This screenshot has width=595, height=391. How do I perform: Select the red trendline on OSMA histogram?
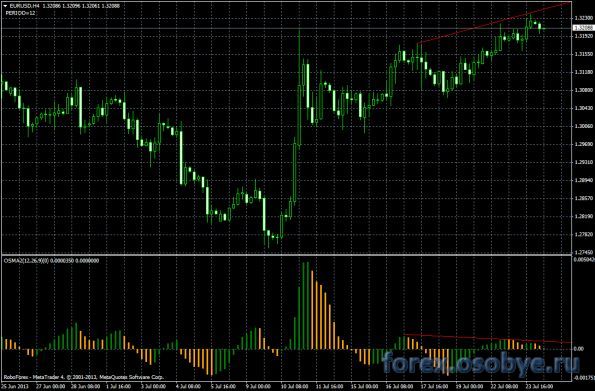tap(488, 338)
